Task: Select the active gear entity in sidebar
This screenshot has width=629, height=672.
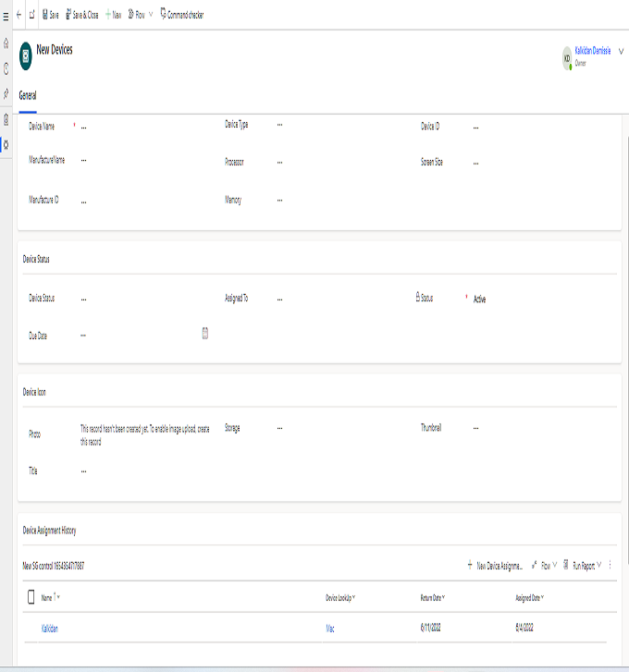Action: point(6,145)
